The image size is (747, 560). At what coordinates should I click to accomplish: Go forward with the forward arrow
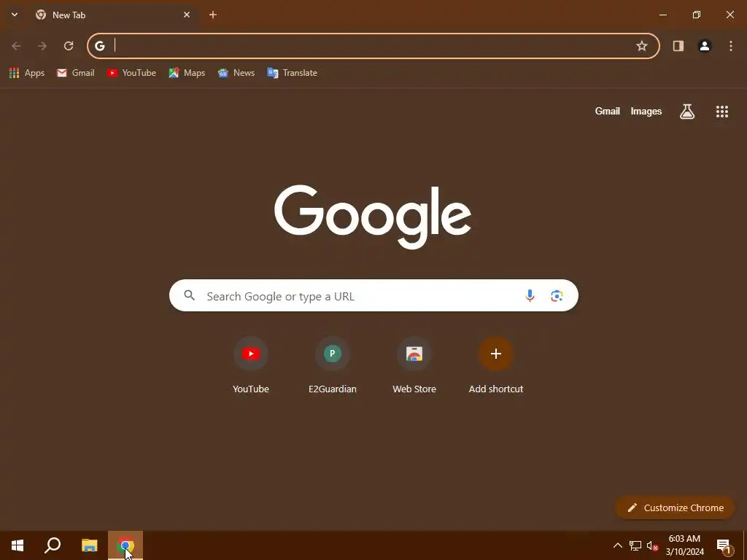point(42,46)
